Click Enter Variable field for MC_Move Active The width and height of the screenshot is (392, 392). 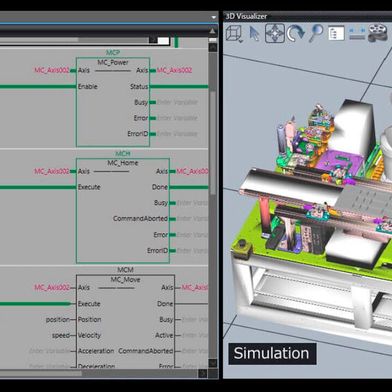pyautogui.click(x=195, y=335)
